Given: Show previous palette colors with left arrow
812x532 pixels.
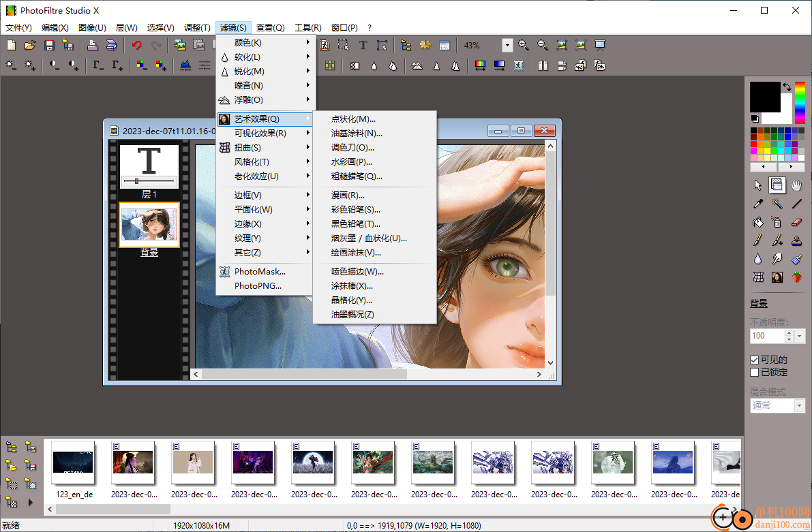Looking at the screenshot, I should pos(764,167).
